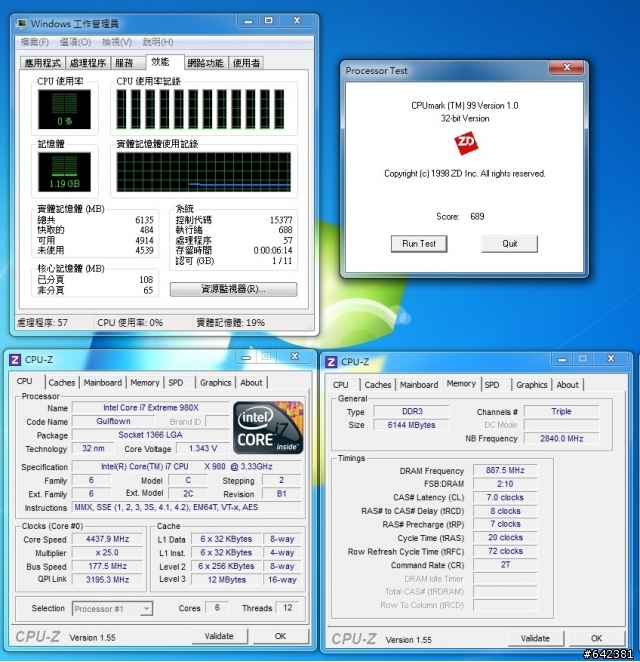The image size is (640, 662).
Task: Click the CPU usage 0 % gauge
Action: tap(65, 109)
